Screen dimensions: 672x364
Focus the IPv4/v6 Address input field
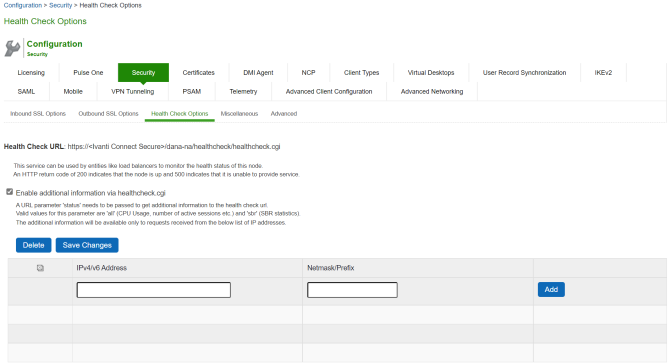pos(153,290)
